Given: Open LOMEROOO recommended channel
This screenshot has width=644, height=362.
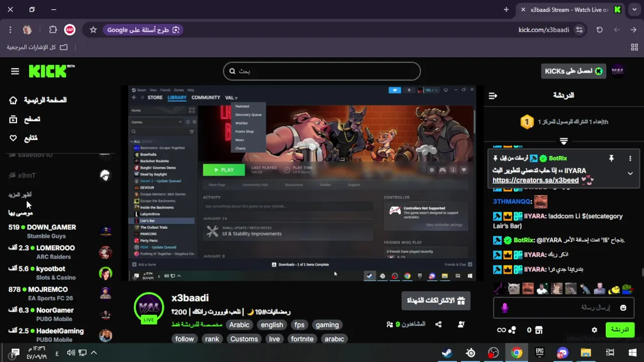Looking at the screenshot, I should coord(59,252).
